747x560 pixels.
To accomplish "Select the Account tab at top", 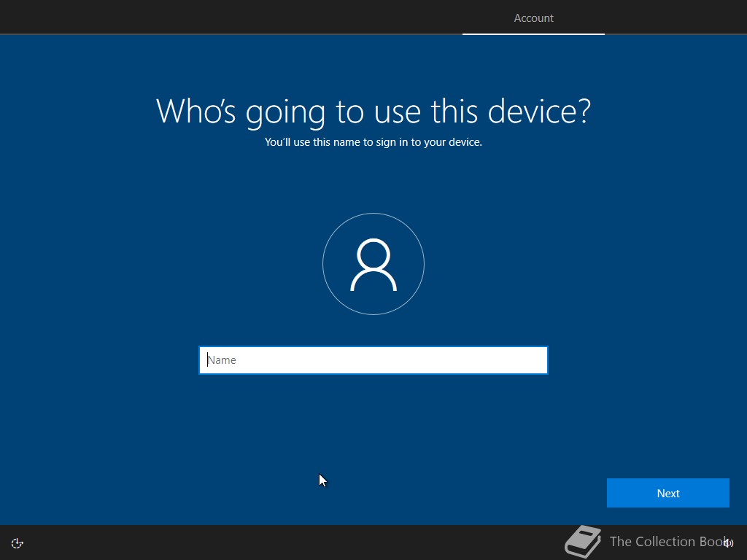I will (x=533, y=18).
